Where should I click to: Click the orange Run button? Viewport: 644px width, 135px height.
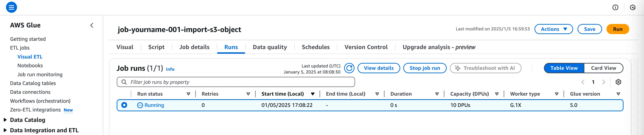click(x=618, y=29)
